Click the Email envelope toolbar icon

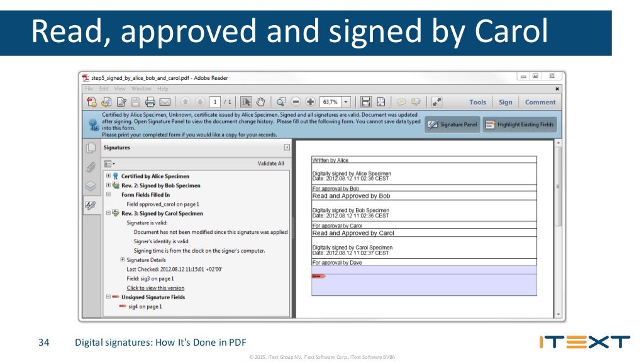(165, 102)
